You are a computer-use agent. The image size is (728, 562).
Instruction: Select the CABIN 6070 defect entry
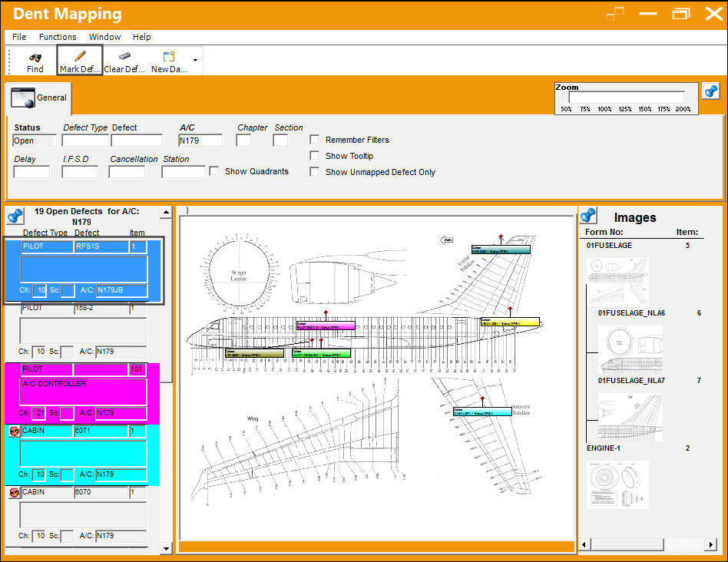83,516
